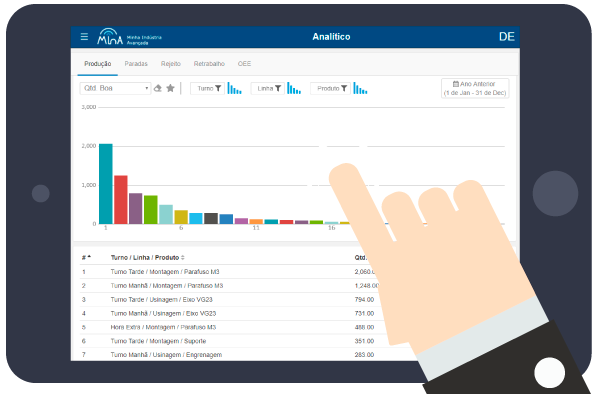Click the Analítico page title
The height and width of the screenshot is (394, 600).
click(331, 37)
